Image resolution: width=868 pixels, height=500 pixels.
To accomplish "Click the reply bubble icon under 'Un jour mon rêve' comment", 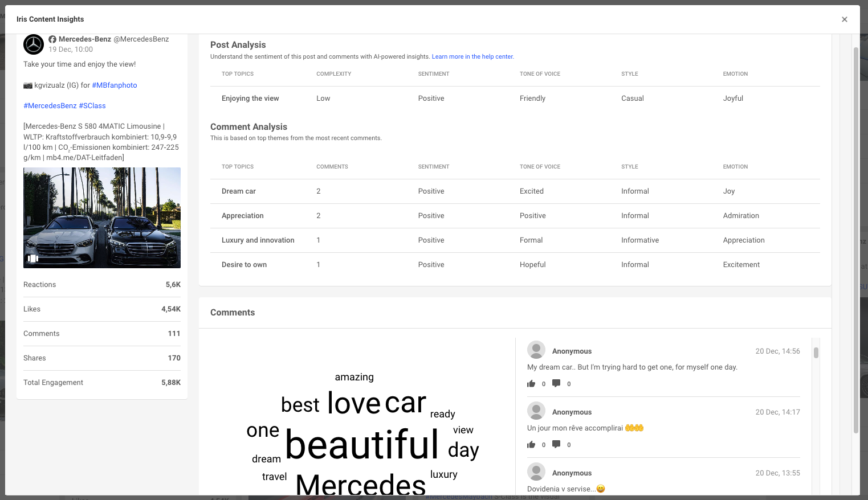I will 556,444.
